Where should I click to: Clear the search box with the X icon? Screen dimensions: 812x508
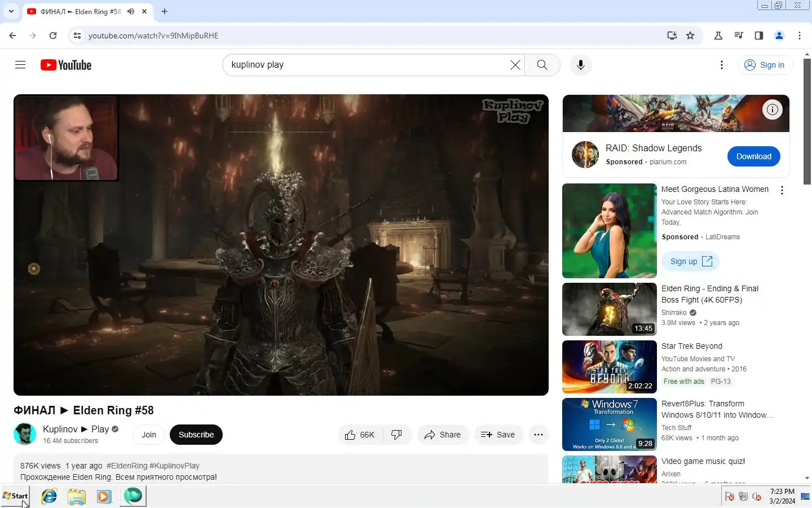515,65
